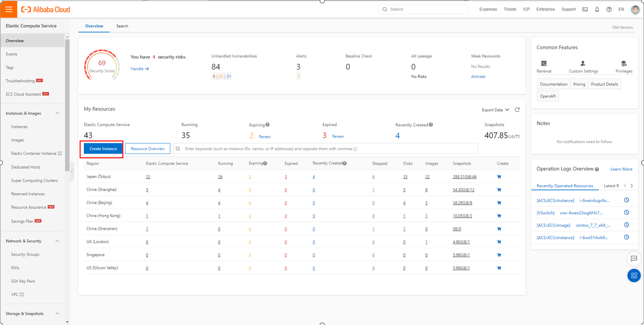
Task: Click the Resource Overview button
Action: point(147,149)
